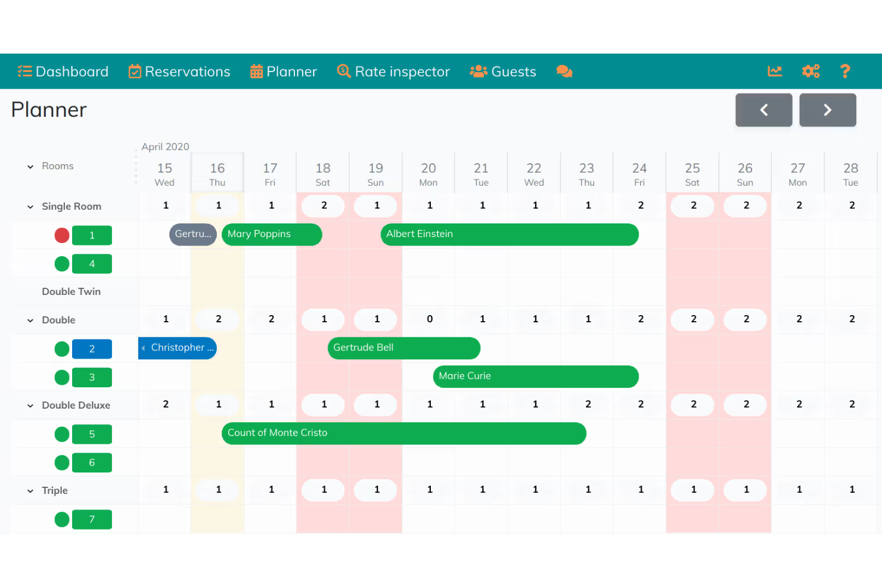Click the Reservations calendar-check icon

(135, 71)
